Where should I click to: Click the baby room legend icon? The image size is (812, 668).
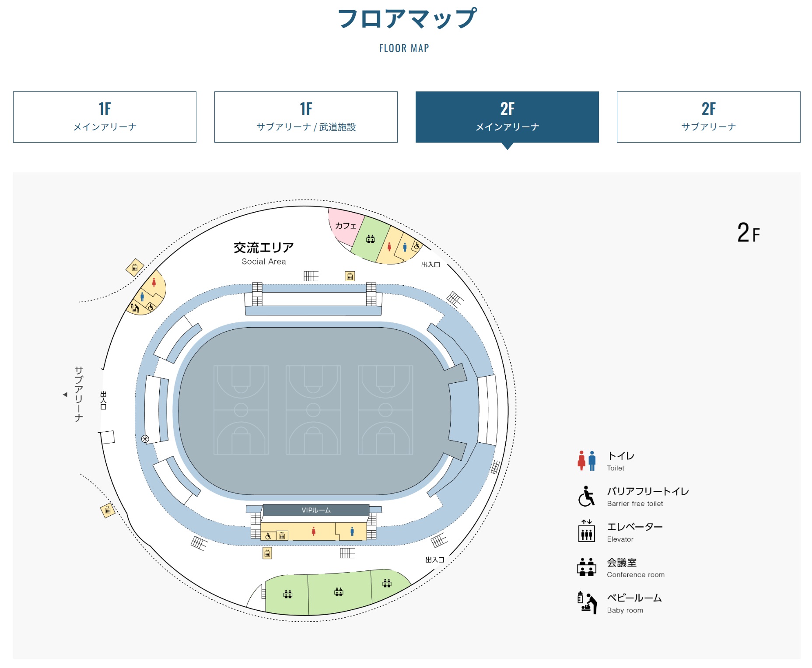tap(587, 602)
